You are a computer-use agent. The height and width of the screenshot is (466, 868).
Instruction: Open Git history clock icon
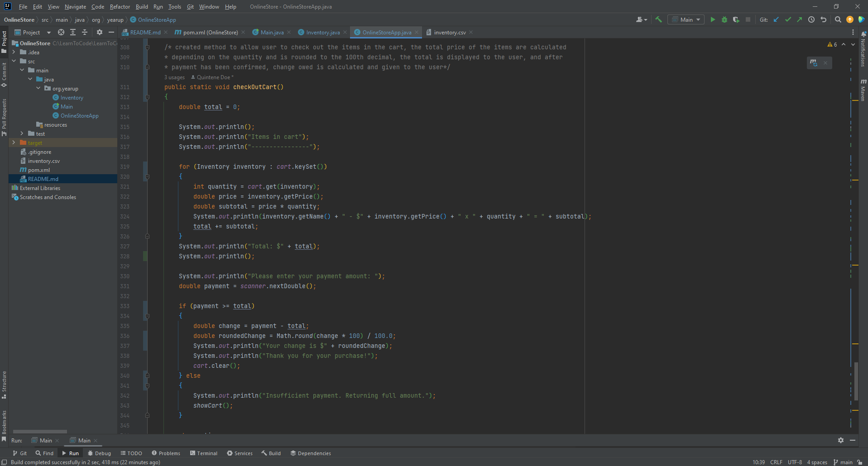coord(811,19)
